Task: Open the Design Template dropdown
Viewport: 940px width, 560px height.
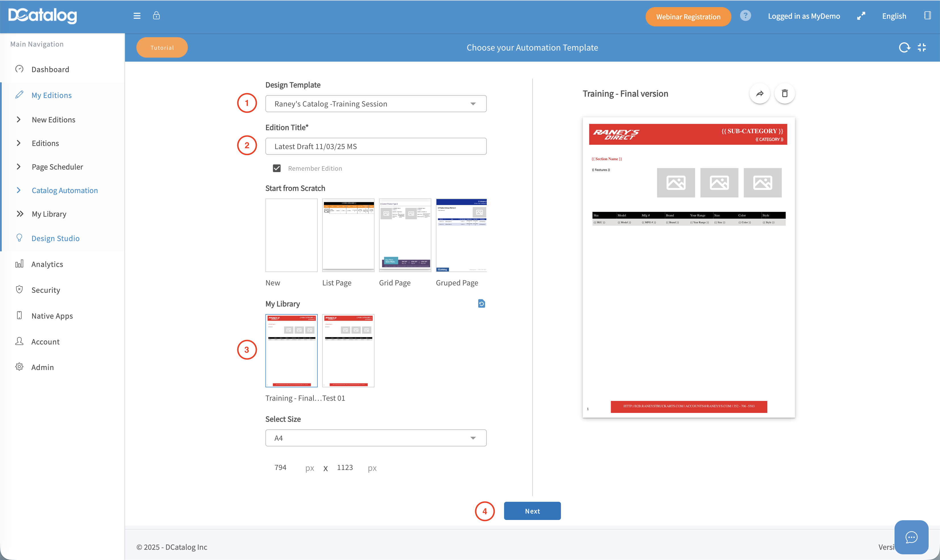Action: coord(376,104)
